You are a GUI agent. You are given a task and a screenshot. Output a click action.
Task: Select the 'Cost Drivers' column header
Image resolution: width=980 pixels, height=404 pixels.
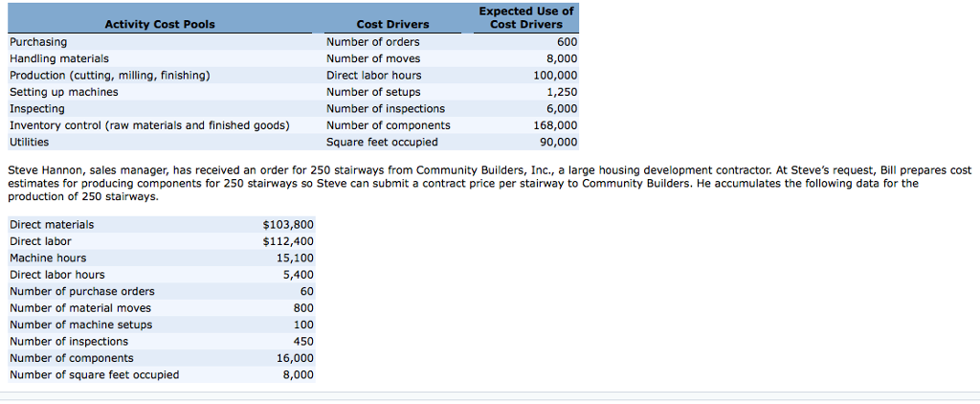pos(392,24)
